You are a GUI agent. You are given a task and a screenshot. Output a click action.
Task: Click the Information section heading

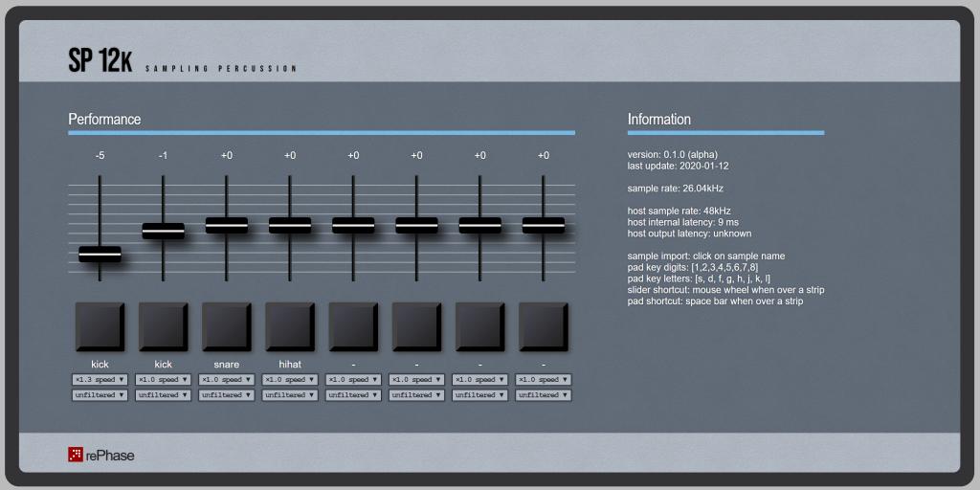[659, 120]
